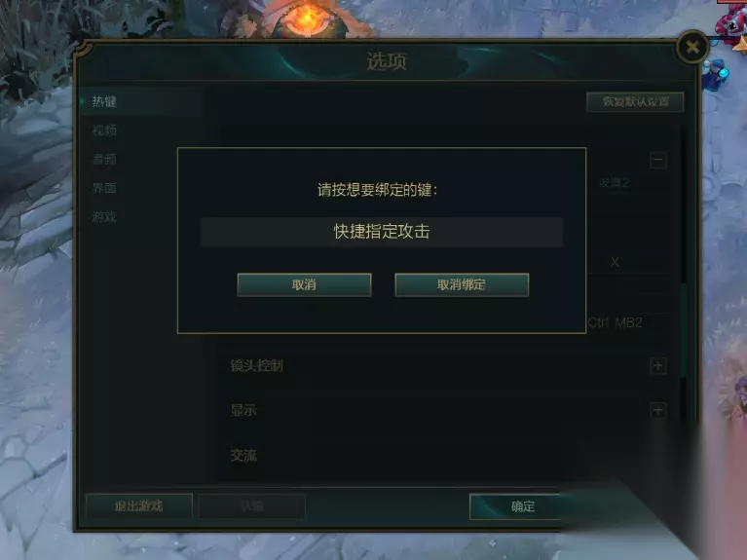
Task: Confirm settings with the 确定 button
Action: click(523, 506)
